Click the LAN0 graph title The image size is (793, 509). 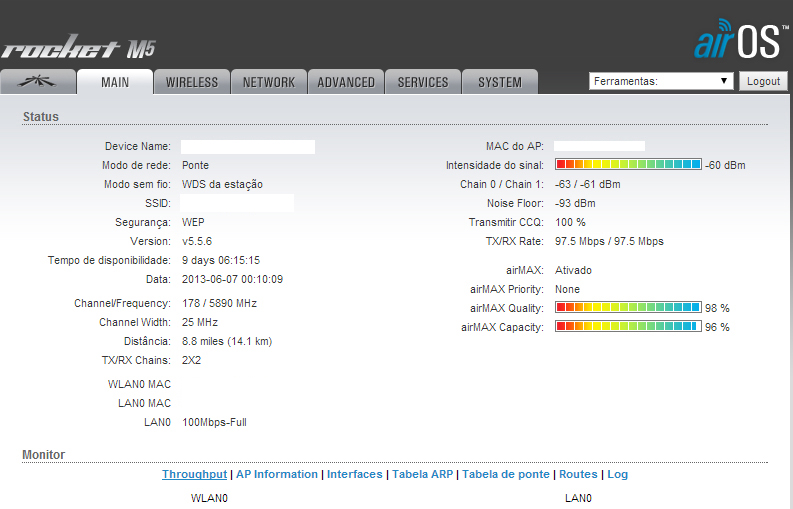tap(578, 498)
